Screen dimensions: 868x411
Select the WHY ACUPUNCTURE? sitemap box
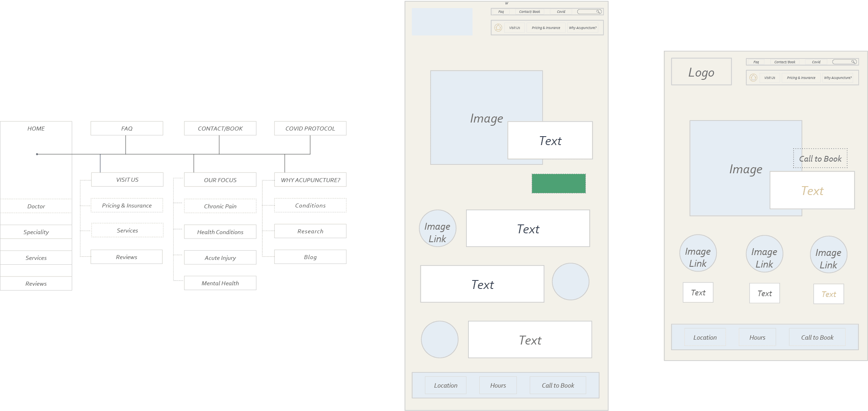(x=310, y=180)
